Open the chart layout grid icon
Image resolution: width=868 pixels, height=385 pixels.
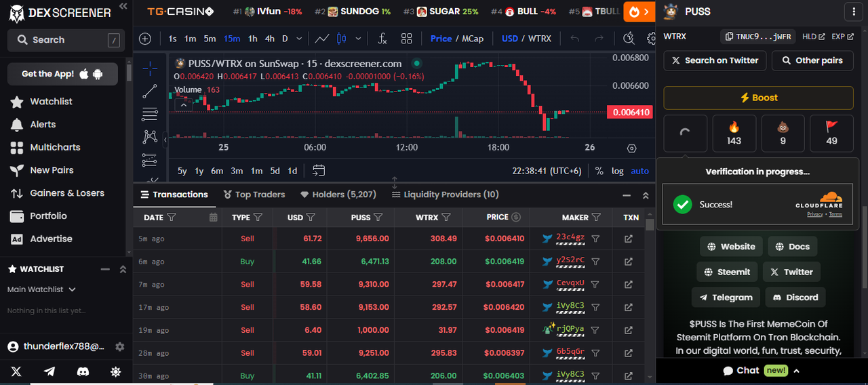coord(407,39)
